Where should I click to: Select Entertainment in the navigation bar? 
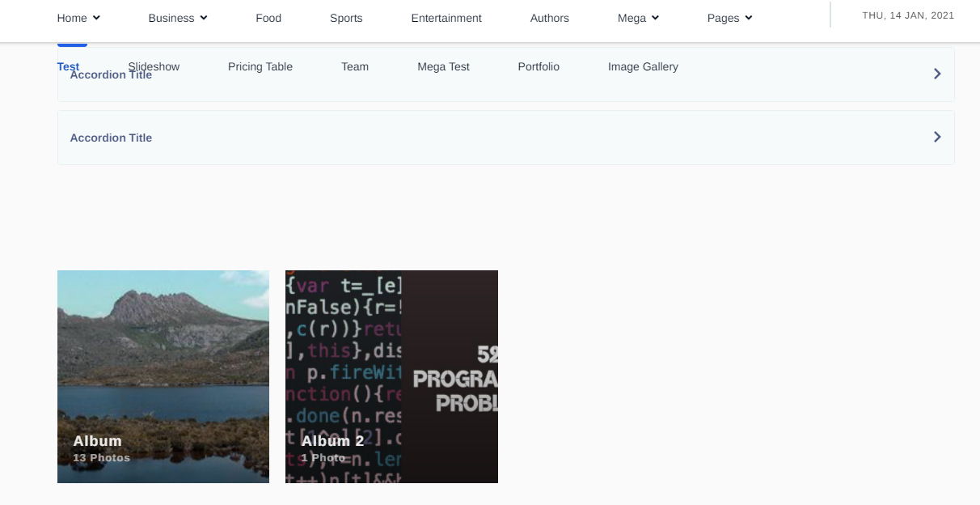click(446, 18)
